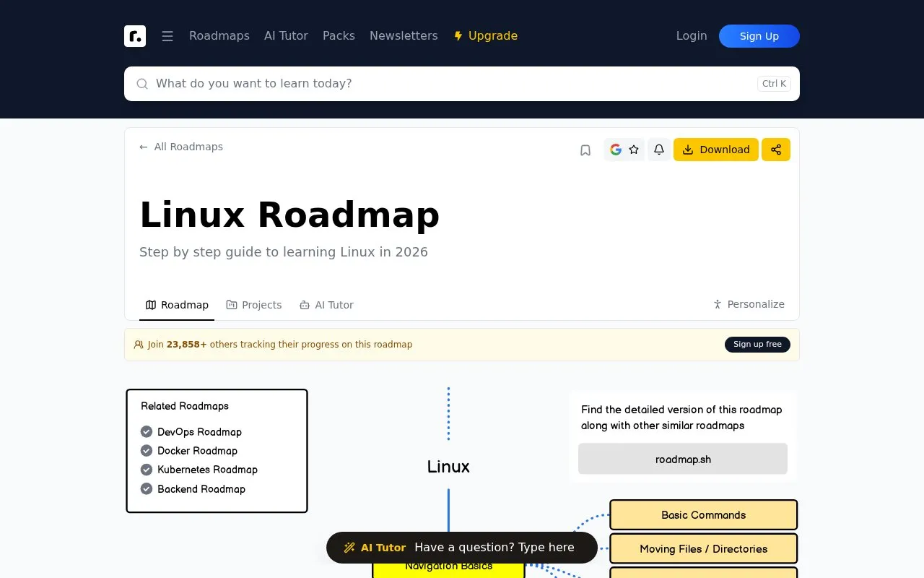Open Packs in the top navigation

339,36
